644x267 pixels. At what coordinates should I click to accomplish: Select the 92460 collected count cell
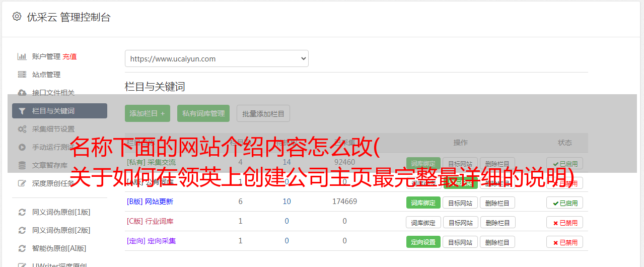click(x=344, y=162)
